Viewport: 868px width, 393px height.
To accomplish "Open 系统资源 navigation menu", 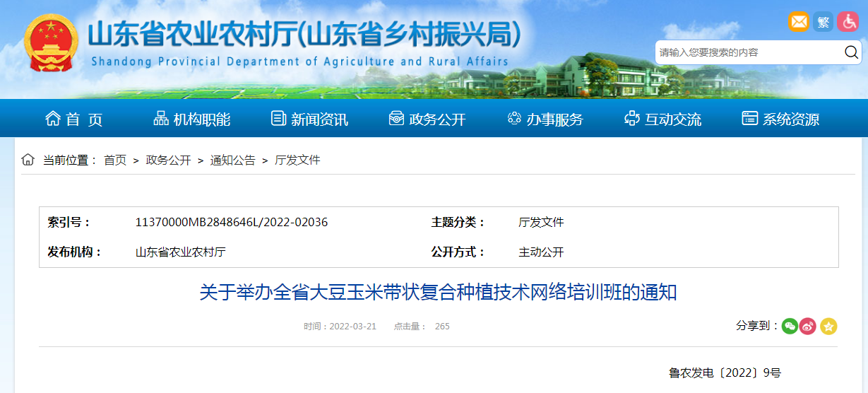I will pos(780,119).
